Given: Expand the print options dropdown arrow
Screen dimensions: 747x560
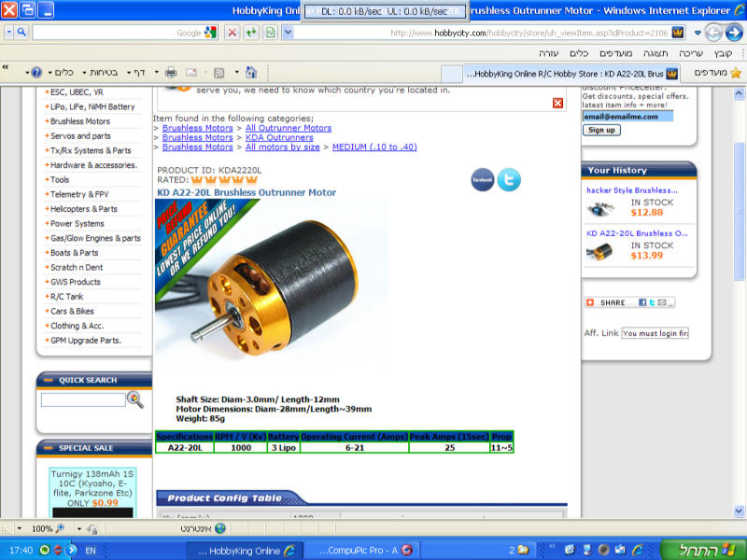Looking at the screenshot, I should tap(157, 73).
